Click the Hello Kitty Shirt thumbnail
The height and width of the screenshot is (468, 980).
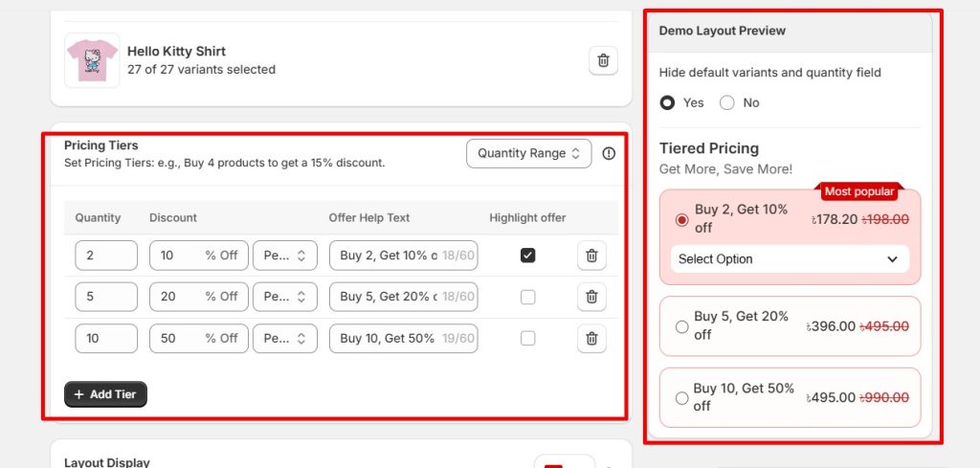92,60
